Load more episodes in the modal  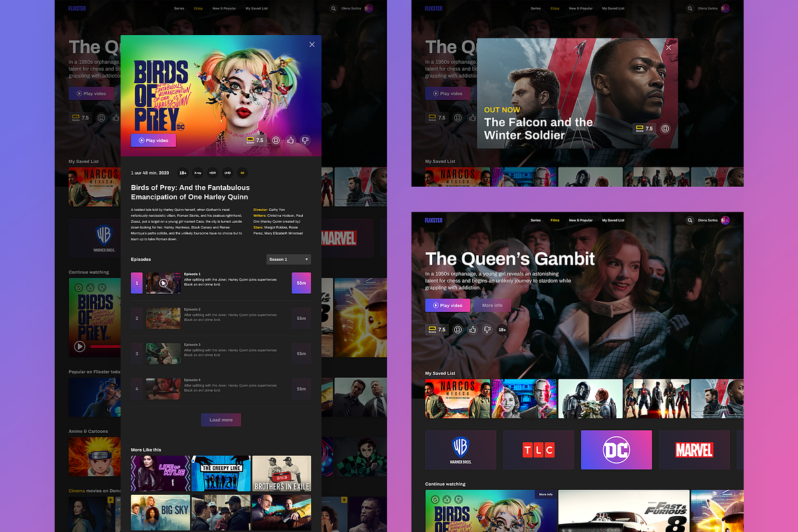click(221, 420)
